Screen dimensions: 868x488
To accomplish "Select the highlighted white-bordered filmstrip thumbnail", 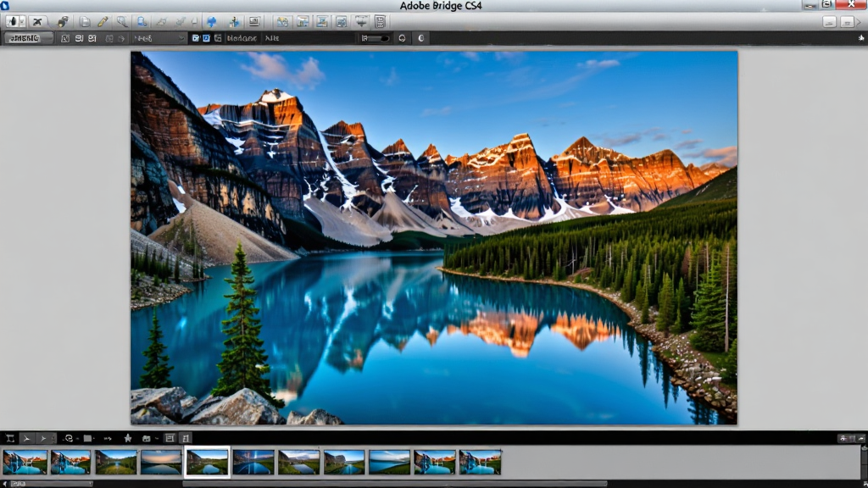I will (x=207, y=462).
